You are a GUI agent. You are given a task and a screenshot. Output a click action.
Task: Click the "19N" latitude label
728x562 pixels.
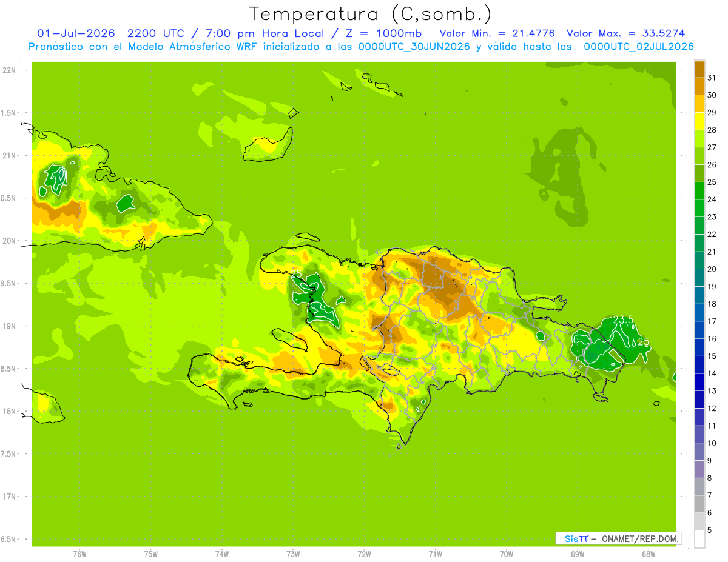[8, 326]
